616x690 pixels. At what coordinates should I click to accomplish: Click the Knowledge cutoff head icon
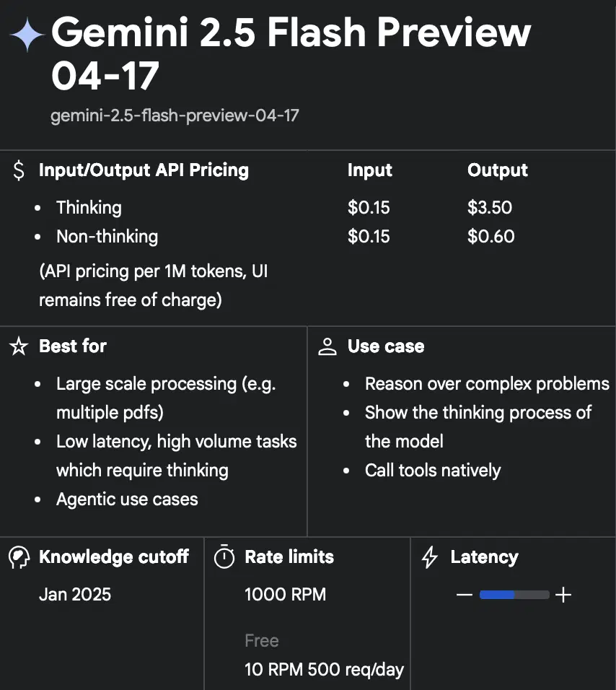point(19,557)
